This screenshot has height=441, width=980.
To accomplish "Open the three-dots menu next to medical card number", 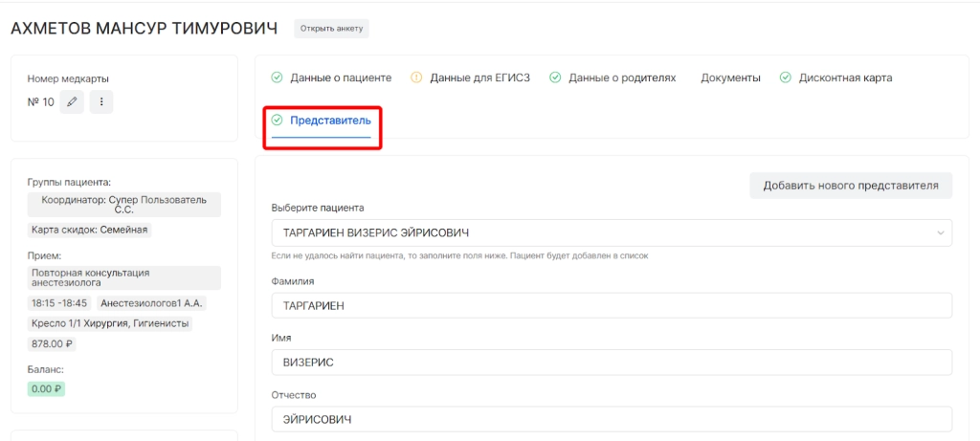I will [x=101, y=101].
